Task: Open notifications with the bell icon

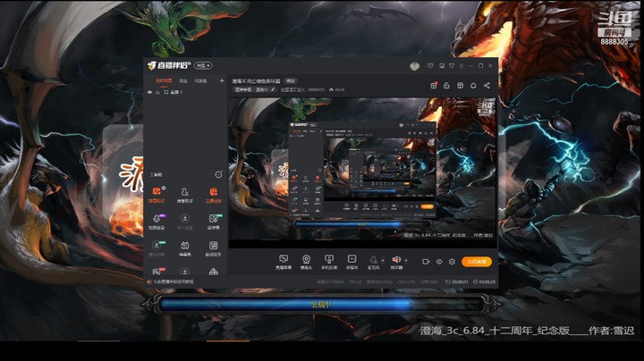Action: coord(473,85)
